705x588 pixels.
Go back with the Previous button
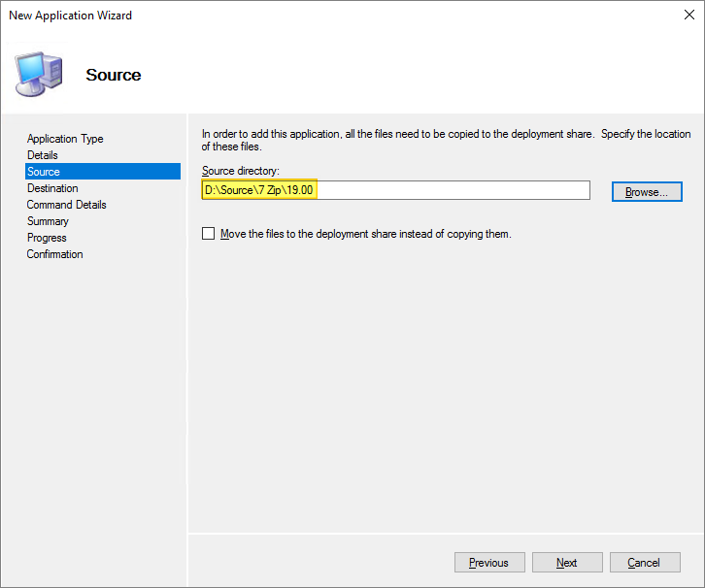488,563
